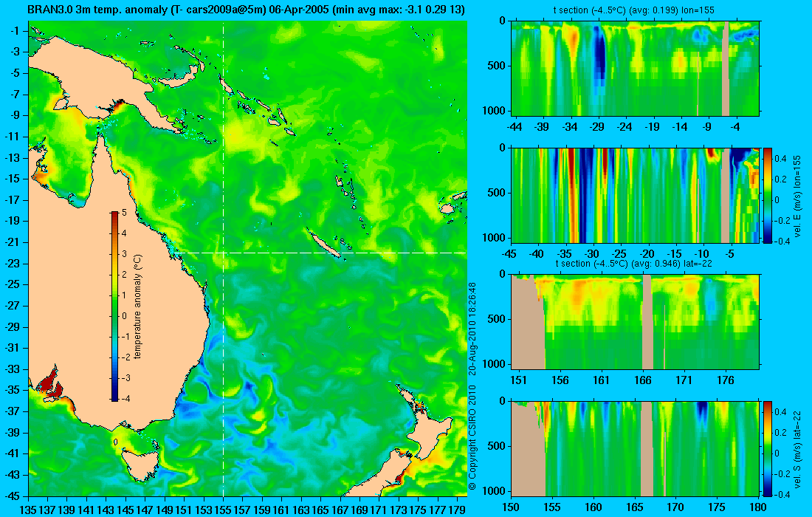
Task: Select the lon=155 temperature section plot
Action: point(636,69)
